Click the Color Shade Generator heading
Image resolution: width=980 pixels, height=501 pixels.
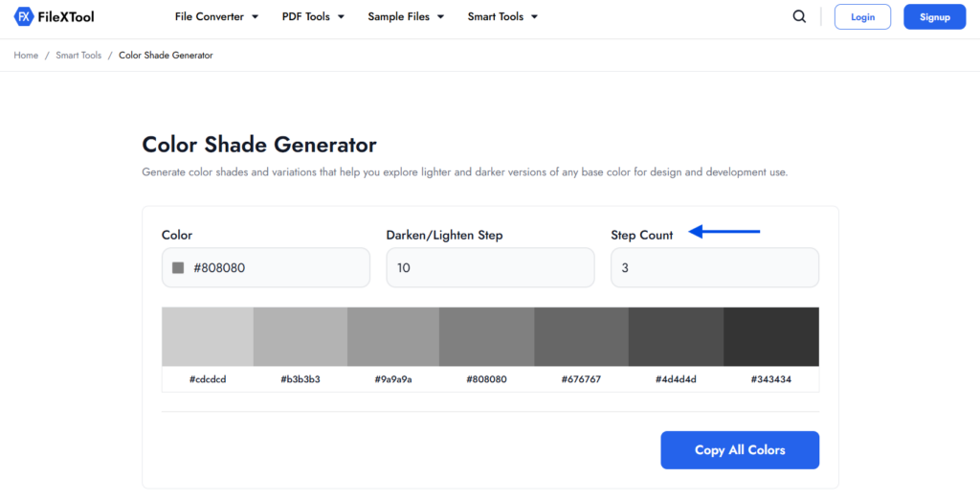[x=259, y=145]
